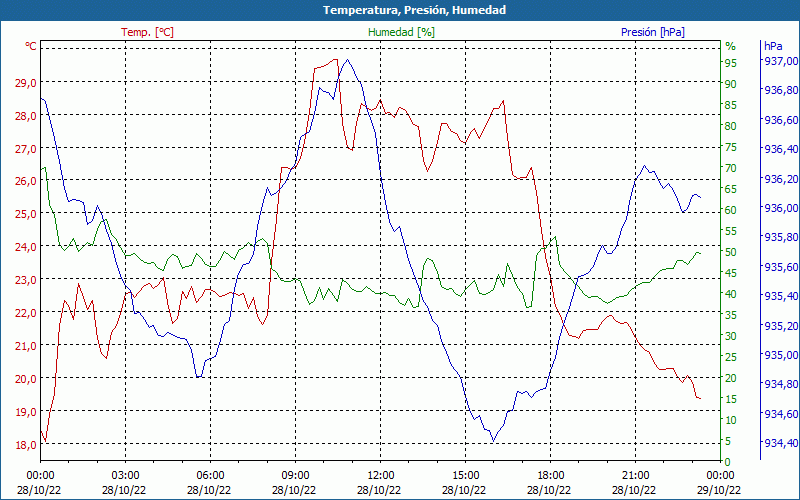Click the 'Temperatura, Presión, Humedad' chart title
The width and height of the screenshot is (800, 500).
pos(414,10)
